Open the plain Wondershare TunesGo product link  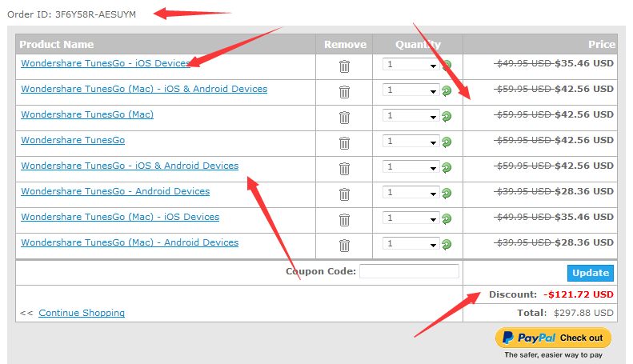[x=73, y=140]
